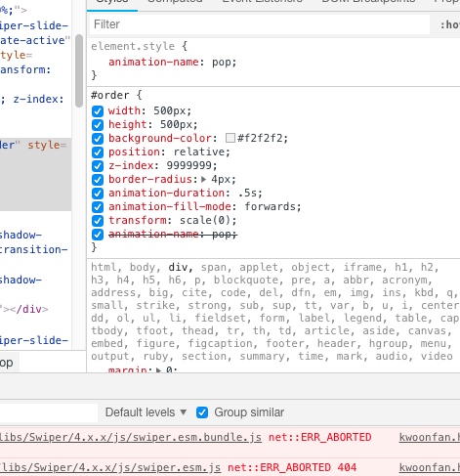460x476 pixels.
Task: Open the swiper.esm.js 404 error link
Action: (110, 468)
